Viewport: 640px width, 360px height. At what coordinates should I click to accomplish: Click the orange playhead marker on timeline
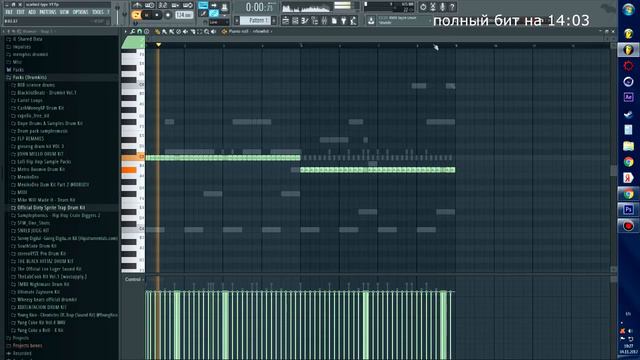(x=158, y=44)
